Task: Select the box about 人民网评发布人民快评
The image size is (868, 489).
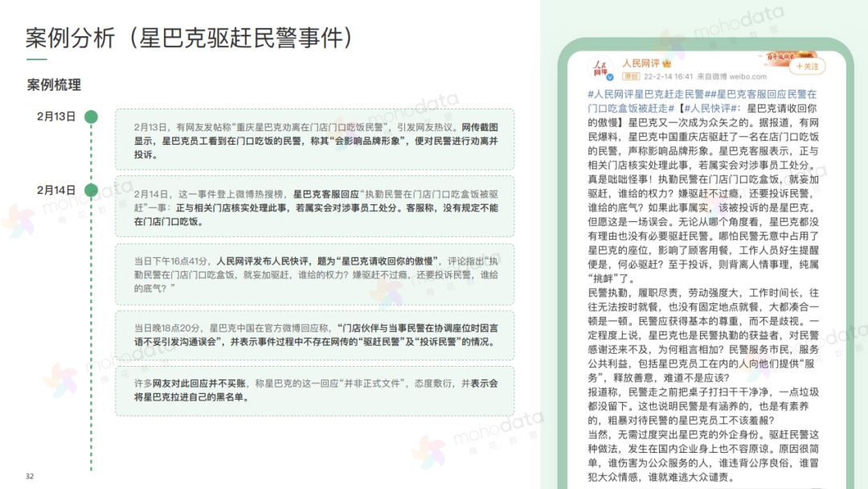Action: (314, 274)
